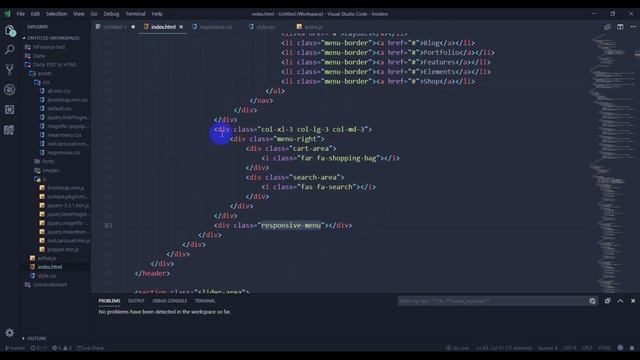
Task: Open the Debug view in activity bar
Action: coord(9,89)
